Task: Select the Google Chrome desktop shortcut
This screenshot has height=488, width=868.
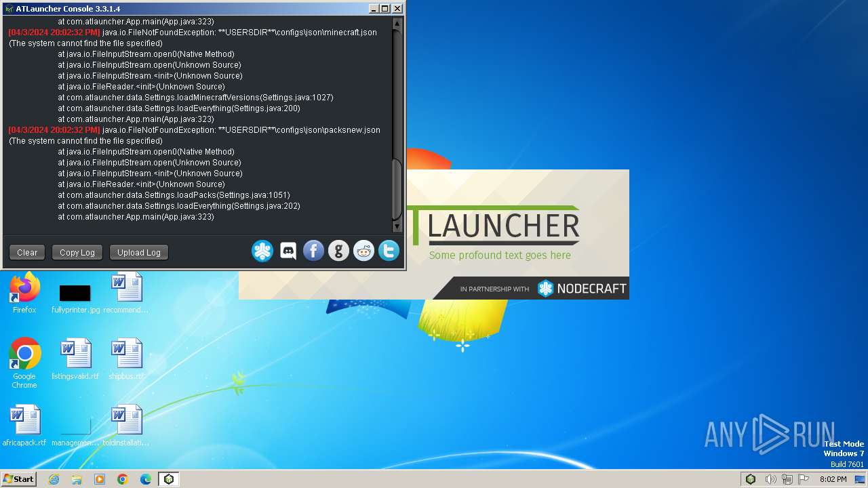Action: tap(24, 363)
